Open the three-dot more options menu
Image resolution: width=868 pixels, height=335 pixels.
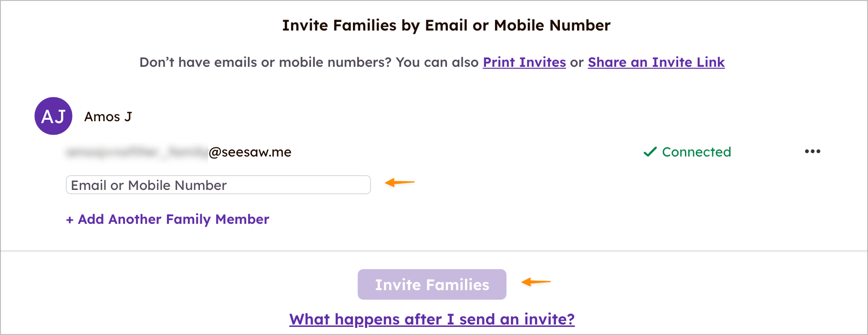coord(812,152)
